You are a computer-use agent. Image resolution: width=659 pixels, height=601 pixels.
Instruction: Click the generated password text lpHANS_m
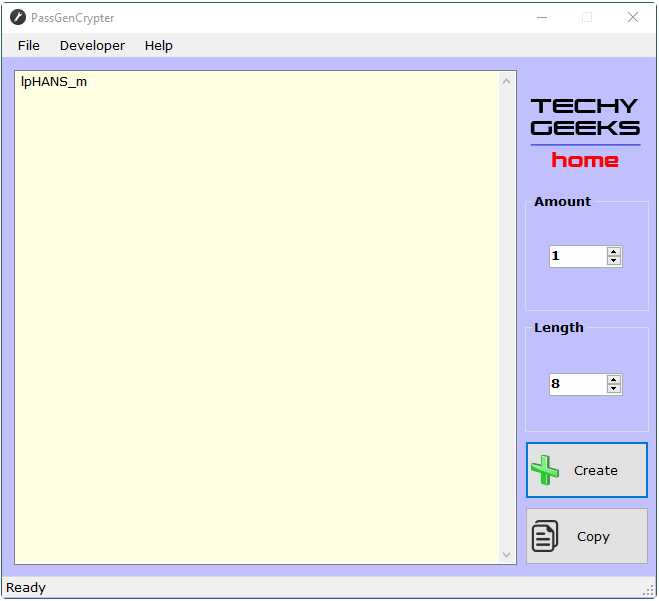coord(54,82)
